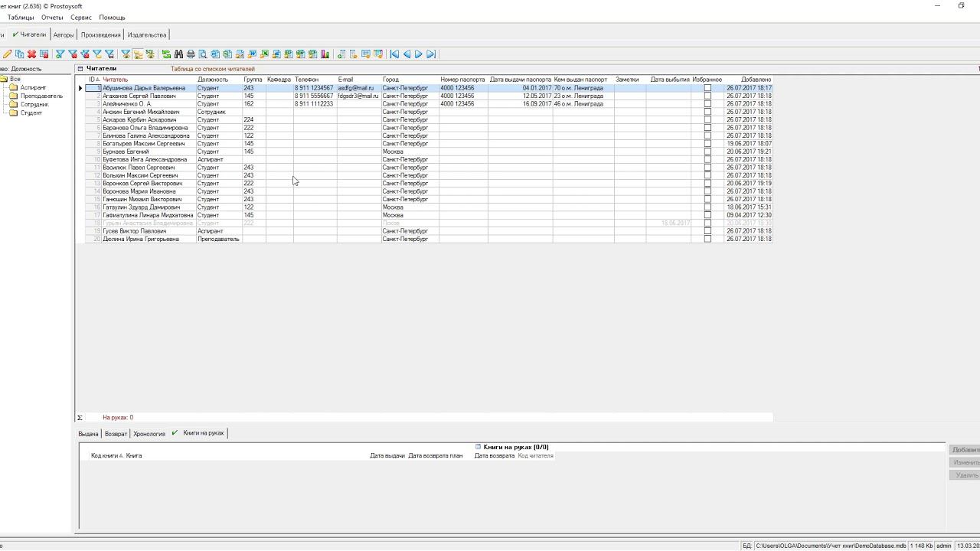Toggle the tree panel toolbar icon

[138, 54]
